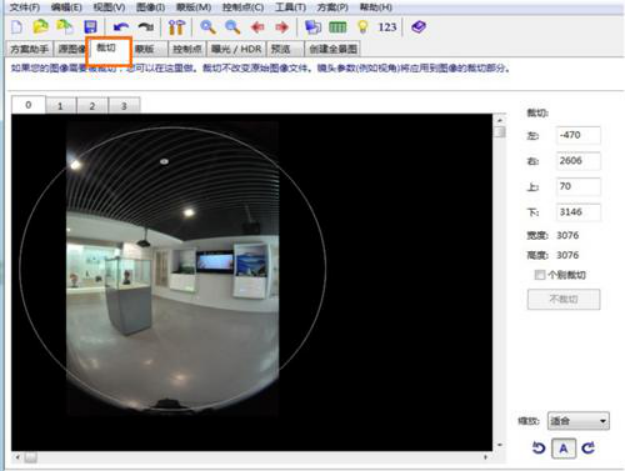626x472 pixels.
Task: Click the red left arrow icon
Action: pyautogui.click(x=258, y=27)
